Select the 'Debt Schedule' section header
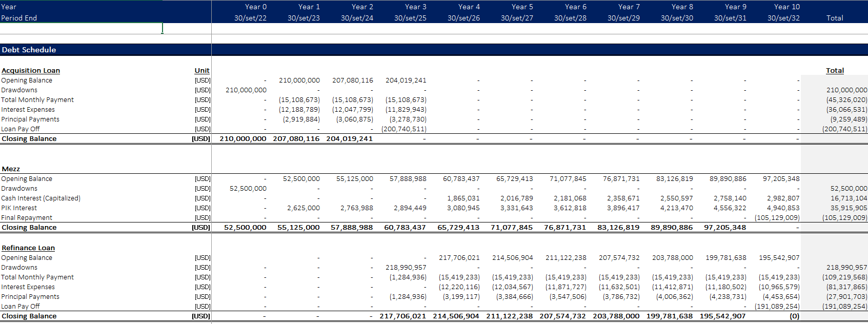 (29, 50)
